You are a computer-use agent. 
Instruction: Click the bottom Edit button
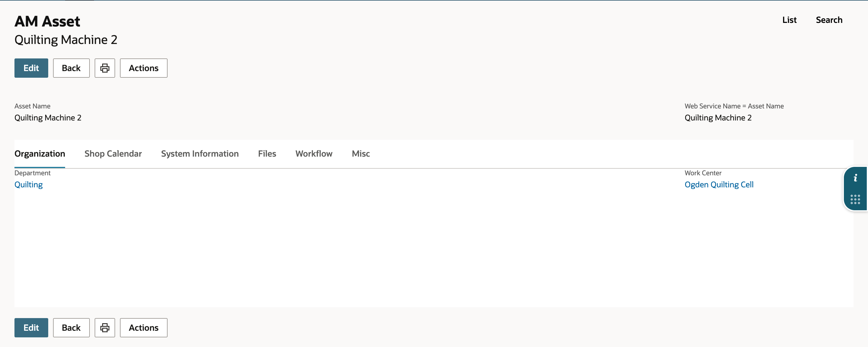coord(31,327)
